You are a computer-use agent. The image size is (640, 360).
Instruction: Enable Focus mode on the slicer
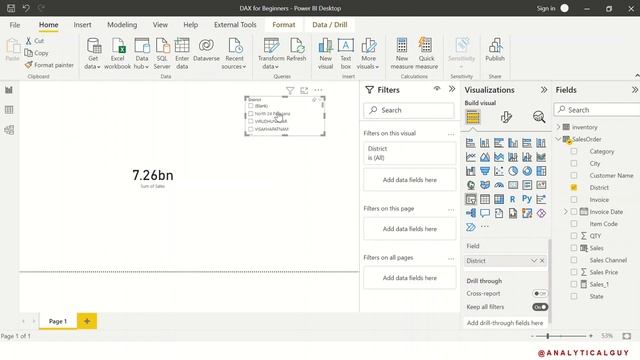[304, 90]
